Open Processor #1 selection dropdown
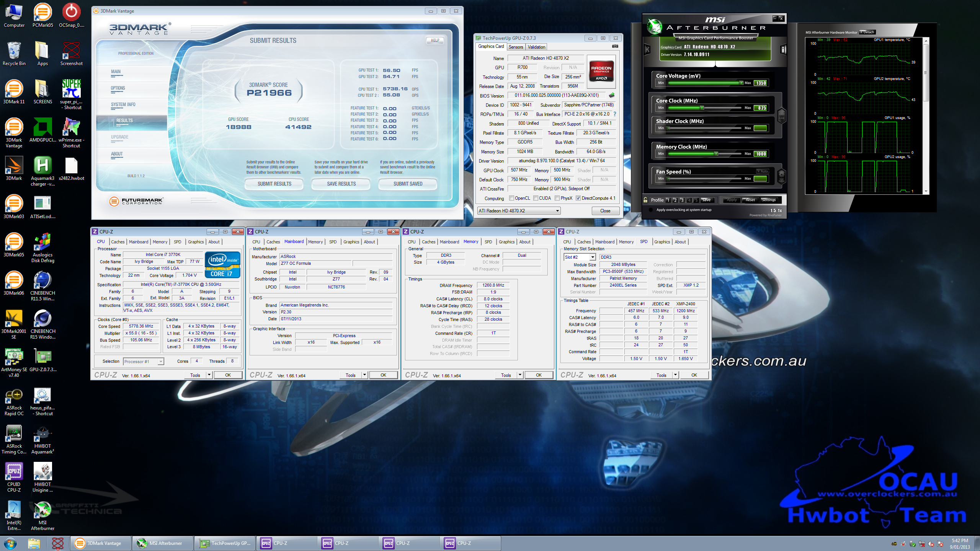The height and width of the screenshot is (551, 980). [143, 361]
